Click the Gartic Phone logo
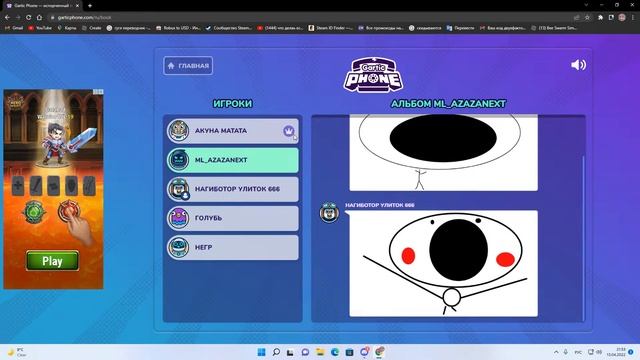Image resolution: width=640 pixels, height=360 pixels. (x=373, y=75)
